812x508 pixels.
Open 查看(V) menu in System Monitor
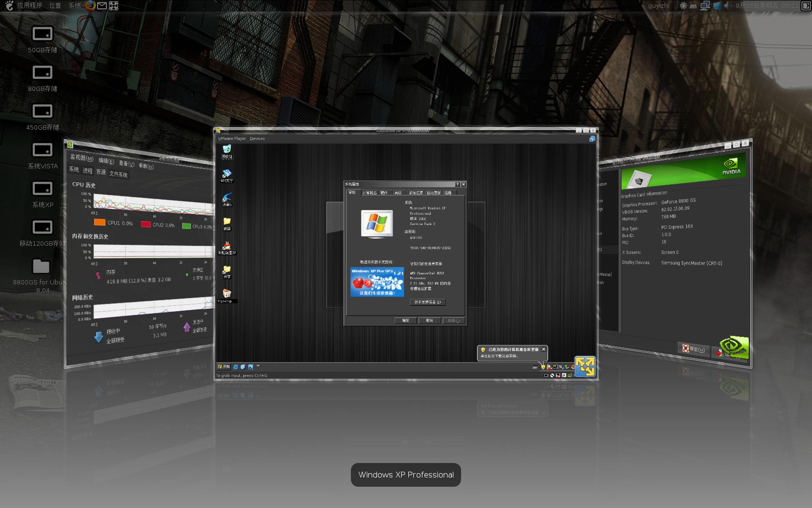[x=127, y=164]
